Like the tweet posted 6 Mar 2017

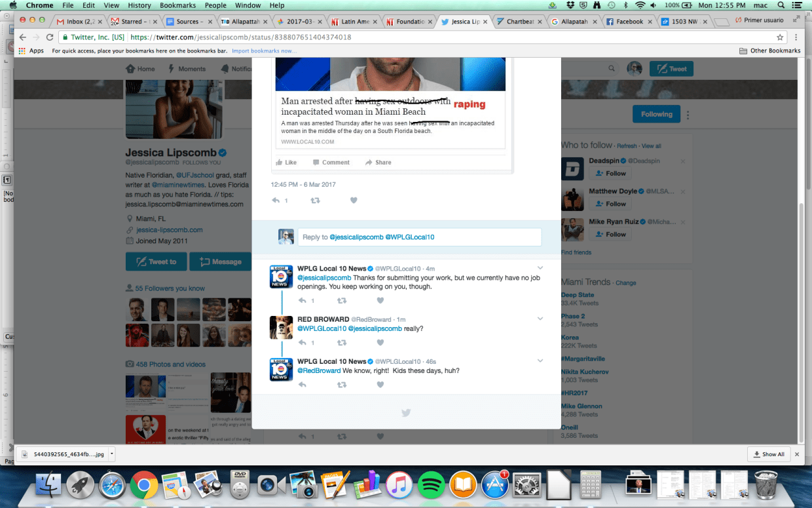click(x=353, y=201)
